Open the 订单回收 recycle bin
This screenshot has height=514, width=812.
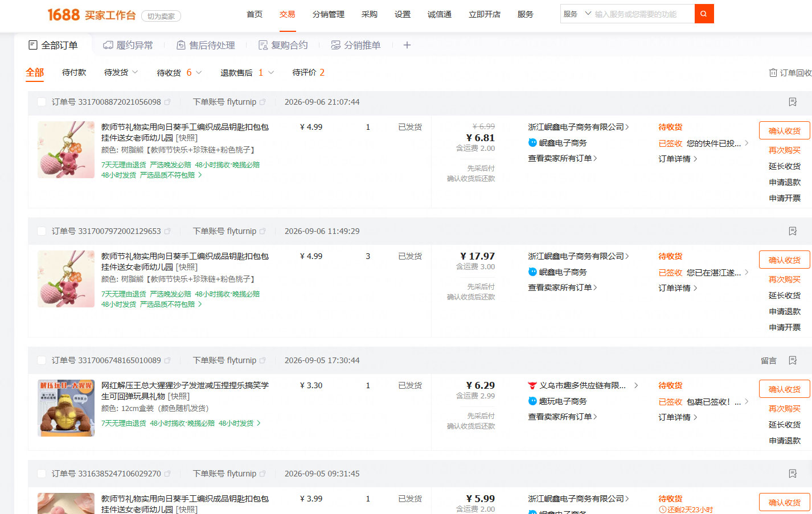(x=790, y=73)
